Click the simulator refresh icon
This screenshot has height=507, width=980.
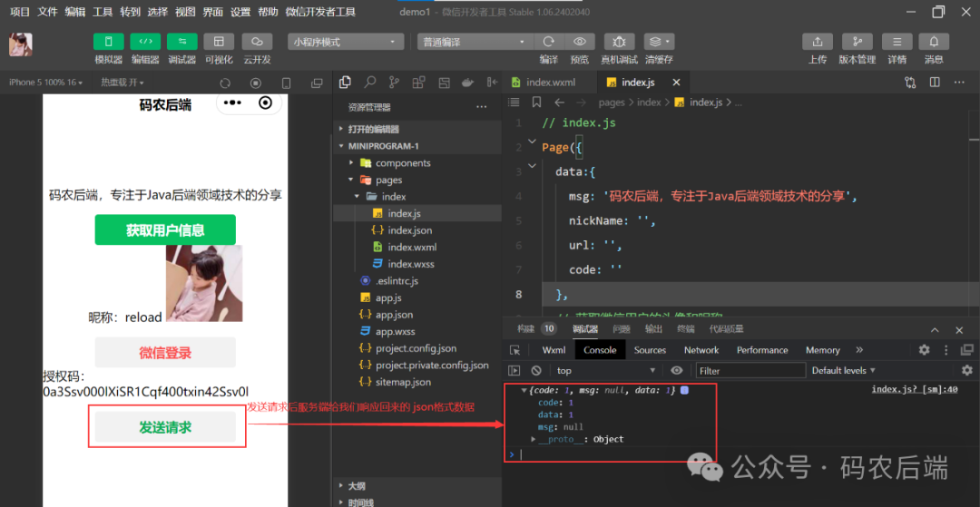tap(225, 83)
